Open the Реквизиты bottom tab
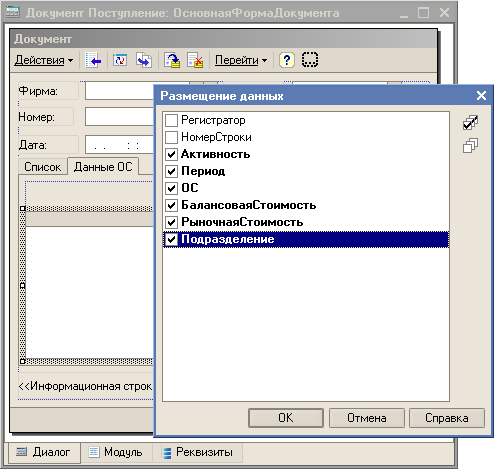 pos(197,452)
